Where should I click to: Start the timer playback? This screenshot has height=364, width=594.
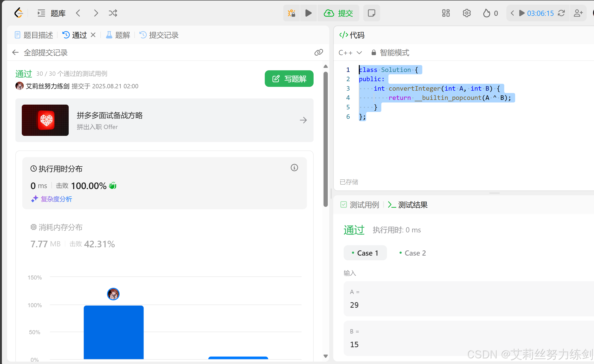(522, 13)
